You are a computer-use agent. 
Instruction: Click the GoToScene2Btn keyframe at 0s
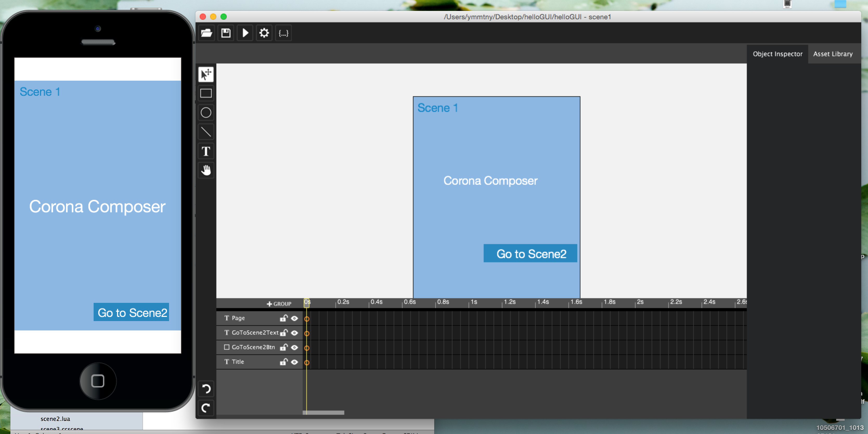307,348
